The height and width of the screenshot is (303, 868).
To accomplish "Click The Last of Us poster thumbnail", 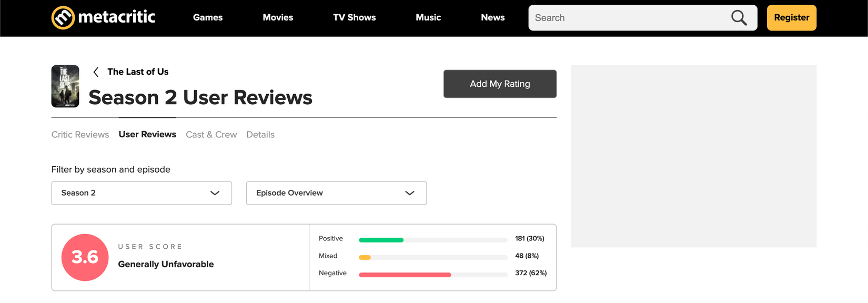I will pos(65,86).
